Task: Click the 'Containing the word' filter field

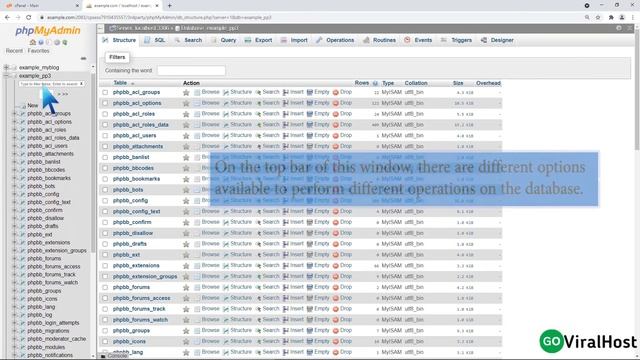Action: tap(191, 71)
